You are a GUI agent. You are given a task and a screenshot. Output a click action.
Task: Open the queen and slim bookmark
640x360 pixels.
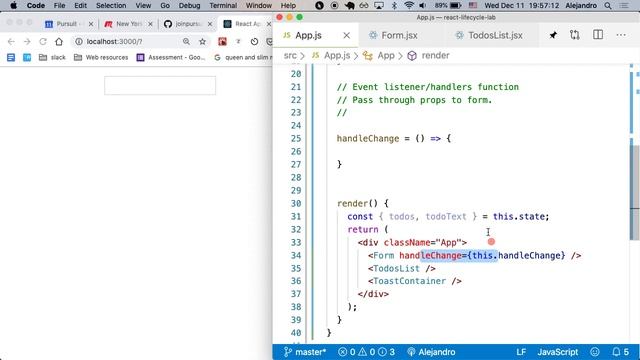[x=242, y=58]
